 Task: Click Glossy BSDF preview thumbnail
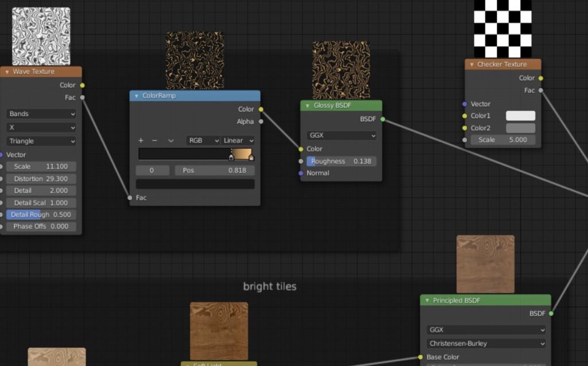(341, 70)
